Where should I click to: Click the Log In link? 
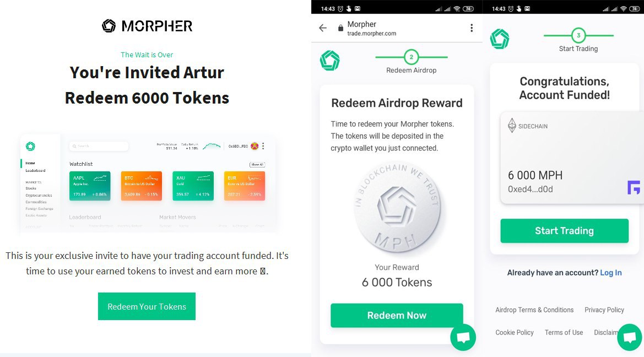611,273
